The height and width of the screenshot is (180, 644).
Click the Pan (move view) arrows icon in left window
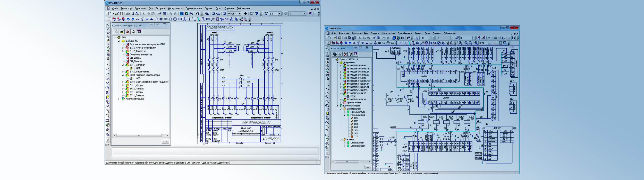245,14
